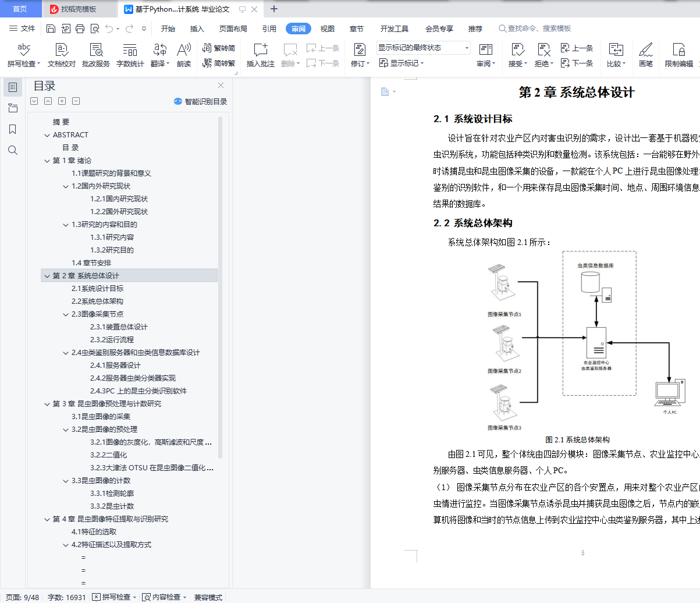Open the 比较 compare documents tool
Viewport: 700px width, 603px height.
(616, 55)
